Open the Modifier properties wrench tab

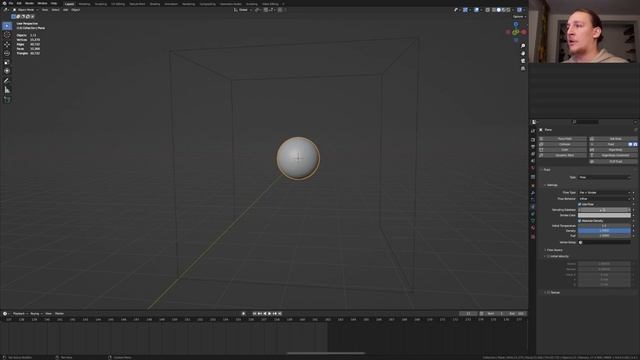(533, 193)
